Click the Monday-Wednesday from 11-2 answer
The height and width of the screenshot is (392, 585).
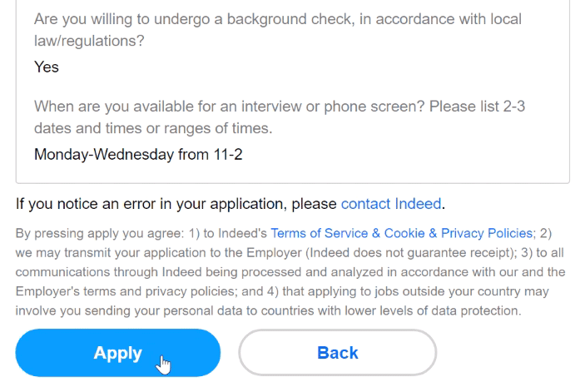[x=138, y=154]
